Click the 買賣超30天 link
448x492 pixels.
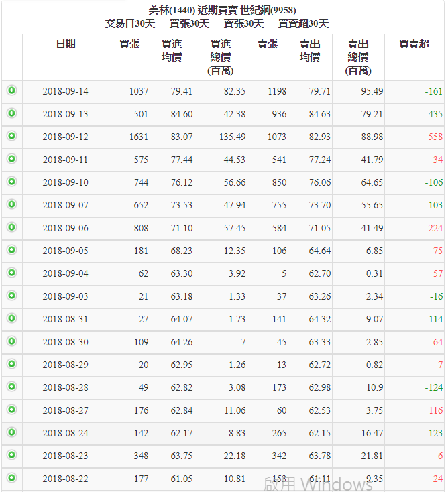point(303,24)
